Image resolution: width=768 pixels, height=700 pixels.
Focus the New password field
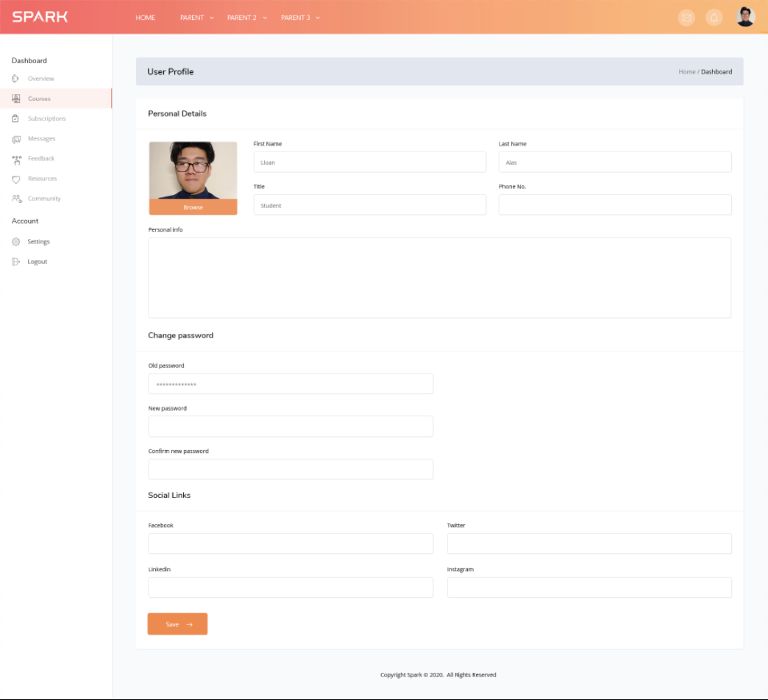pyautogui.click(x=291, y=426)
